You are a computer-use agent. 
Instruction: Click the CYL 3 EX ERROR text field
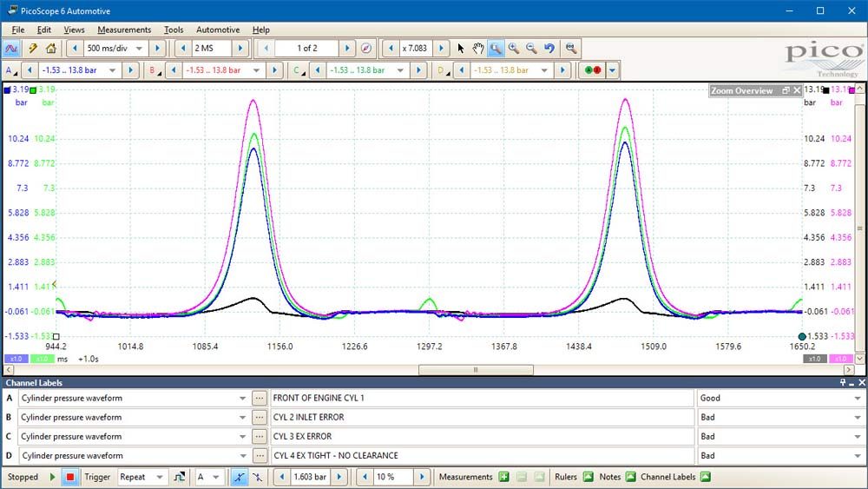[482, 436]
